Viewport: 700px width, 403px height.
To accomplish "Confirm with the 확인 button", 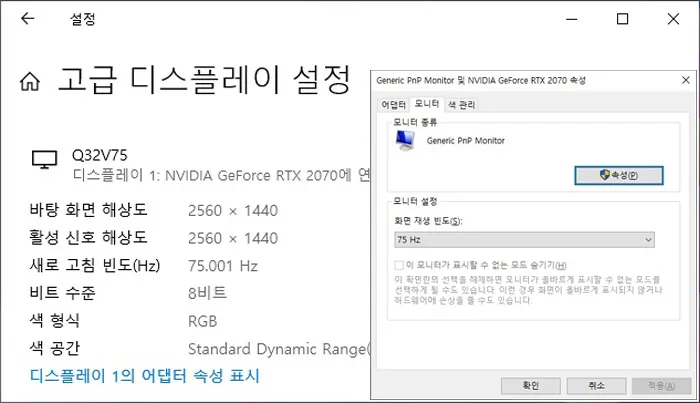I will point(531,386).
